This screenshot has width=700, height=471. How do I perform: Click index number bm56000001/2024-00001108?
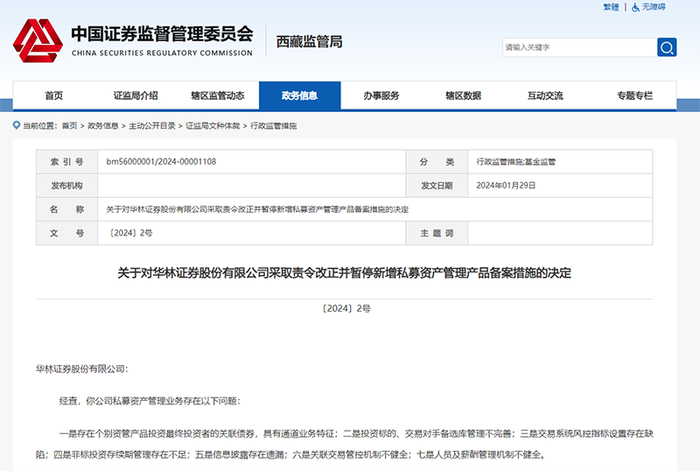pos(161,162)
